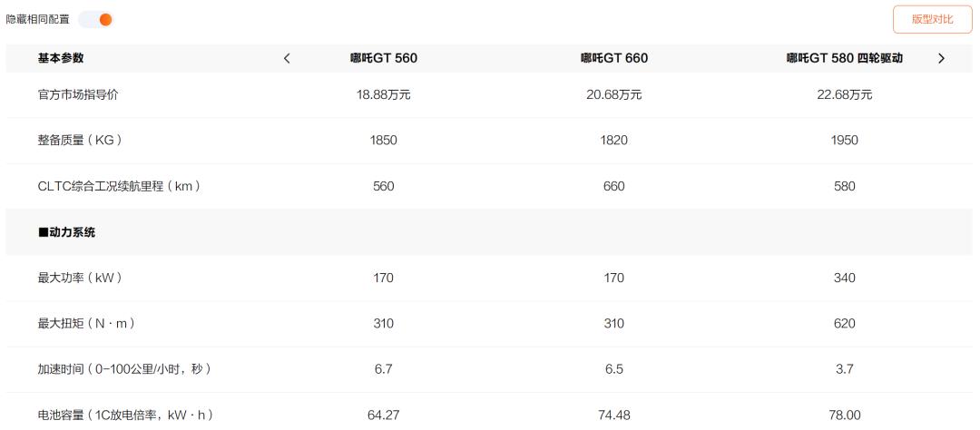Click the CLTC综合工况续航里程 row label

(x=120, y=186)
